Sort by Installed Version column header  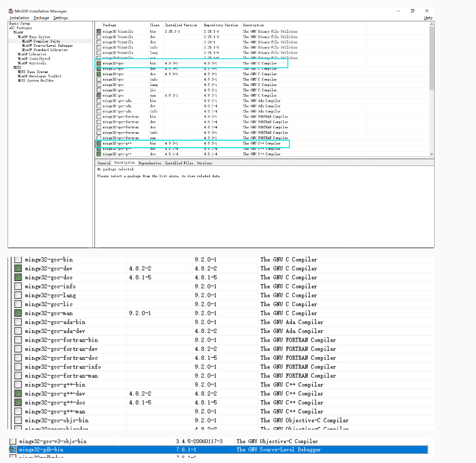(x=181, y=25)
